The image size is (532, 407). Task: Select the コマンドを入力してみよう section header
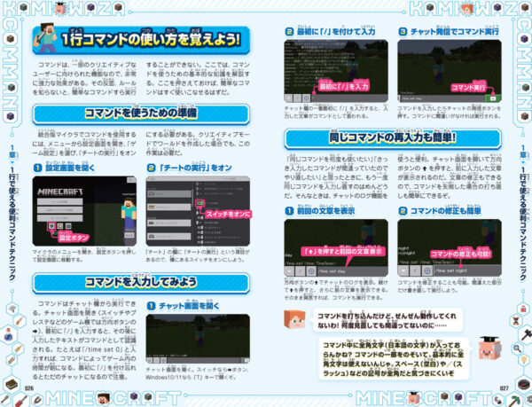click(140, 283)
